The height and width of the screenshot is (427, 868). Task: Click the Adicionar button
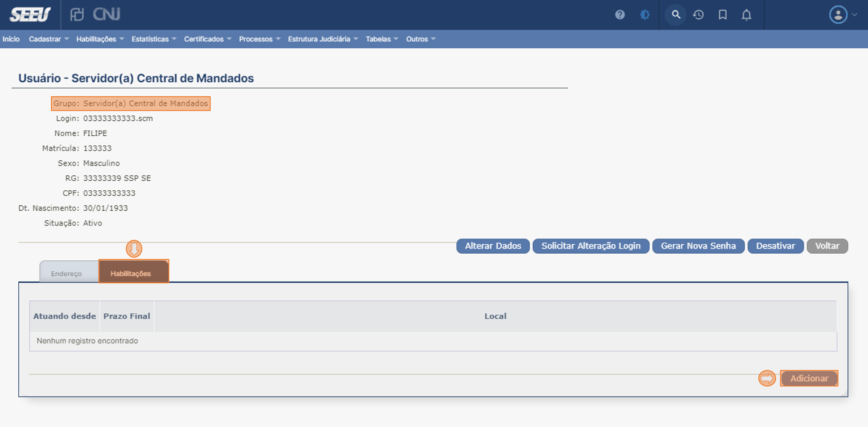[809, 378]
